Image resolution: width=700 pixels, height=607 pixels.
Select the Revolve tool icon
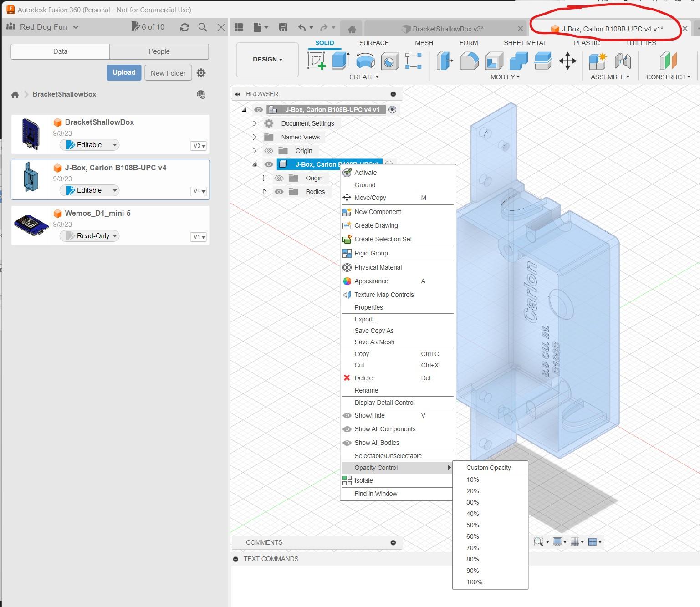365,61
